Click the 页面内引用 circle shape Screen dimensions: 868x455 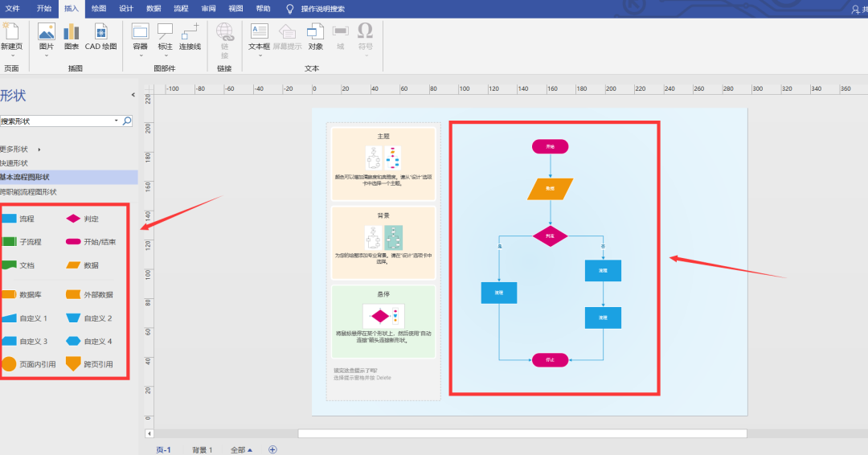[x=9, y=363]
